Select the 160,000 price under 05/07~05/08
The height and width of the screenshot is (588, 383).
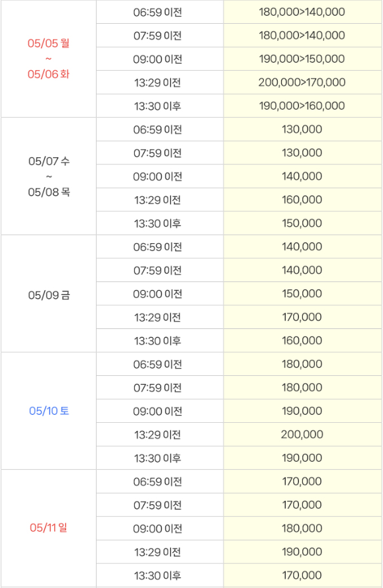pyautogui.click(x=302, y=200)
